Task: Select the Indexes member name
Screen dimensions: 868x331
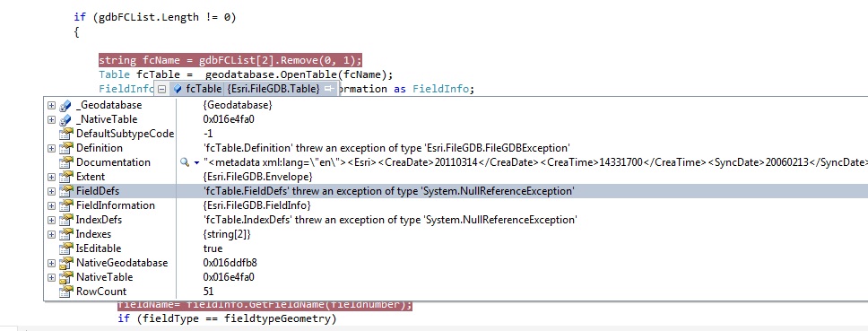Action: [93, 234]
